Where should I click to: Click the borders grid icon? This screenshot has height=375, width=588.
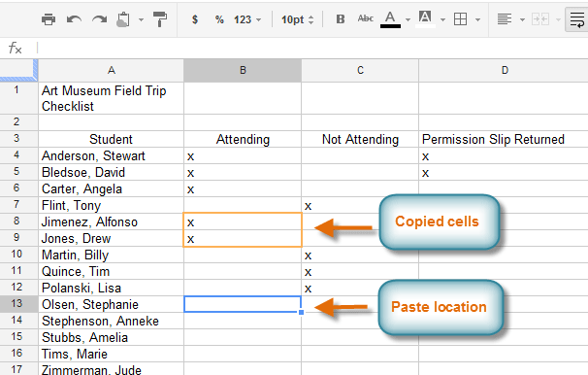pos(460,18)
